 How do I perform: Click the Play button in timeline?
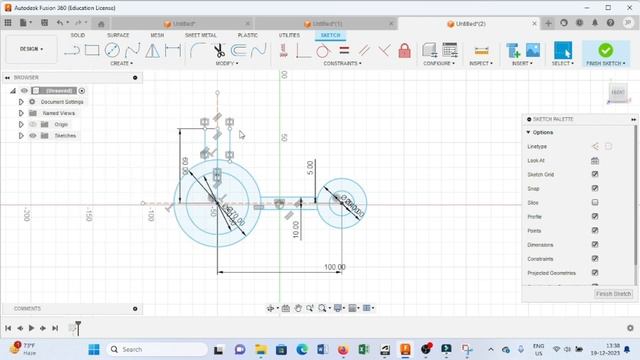(x=31, y=328)
